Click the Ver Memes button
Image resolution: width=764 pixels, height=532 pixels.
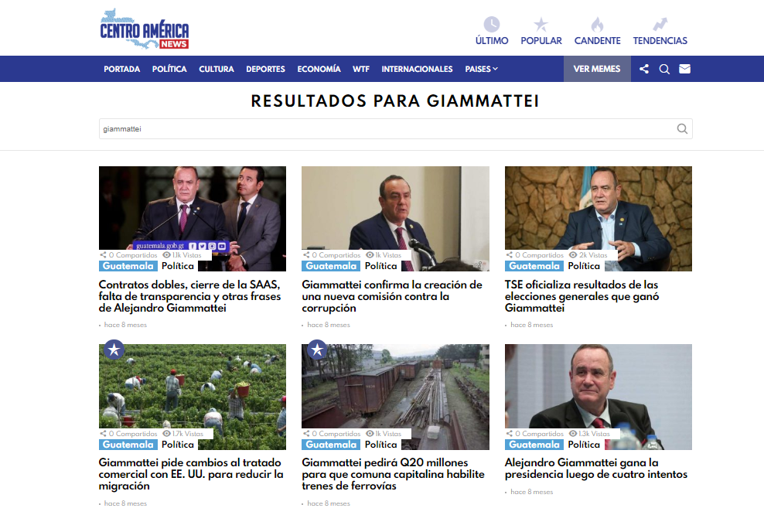(597, 69)
